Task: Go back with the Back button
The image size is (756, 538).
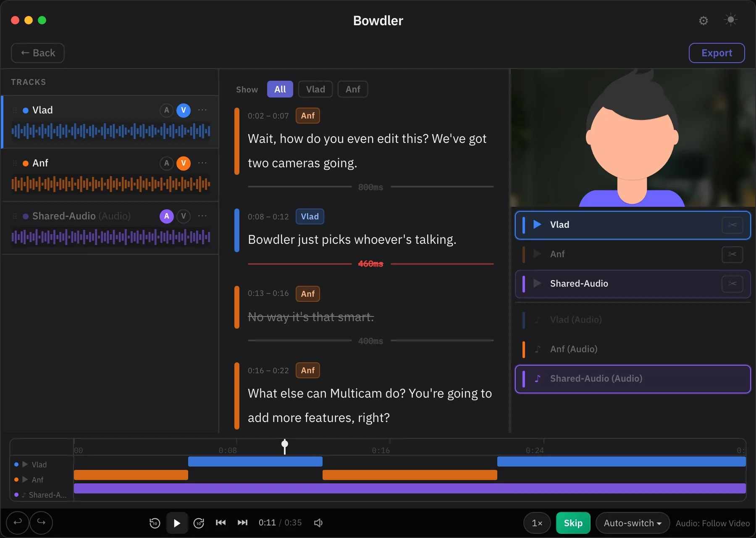Action: [x=38, y=53]
